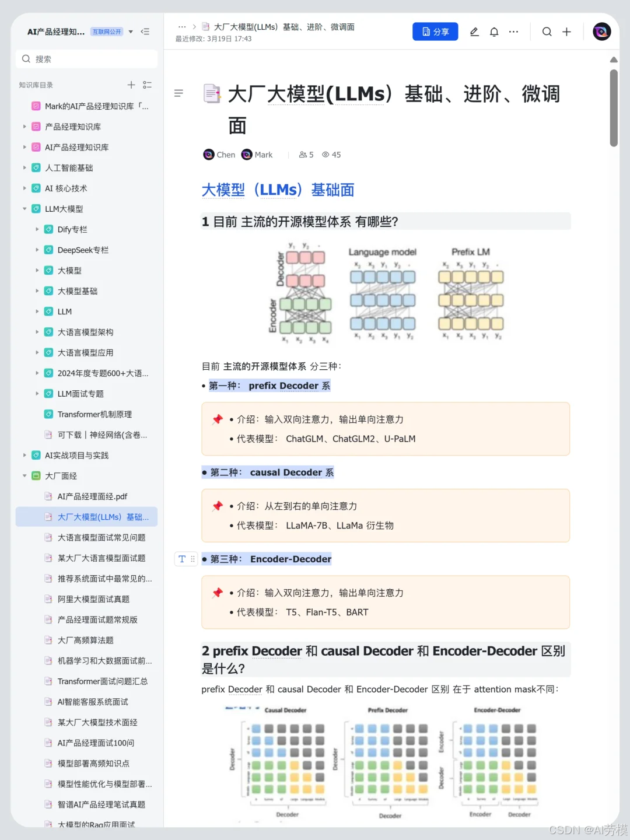
Task: Open the 分享 share button
Action: click(435, 32)
